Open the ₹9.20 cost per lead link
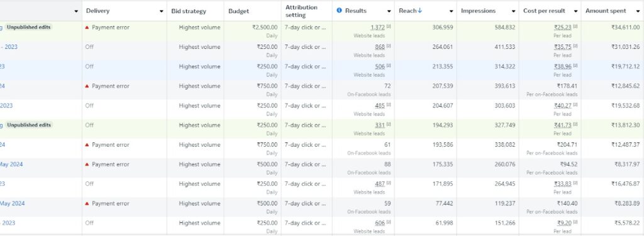644x236 pixels. (x=564, y=223)
